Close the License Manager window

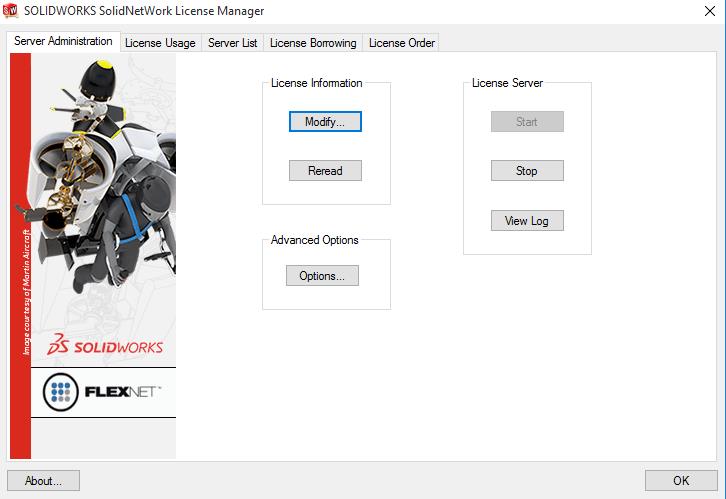(x=702, y=12)
